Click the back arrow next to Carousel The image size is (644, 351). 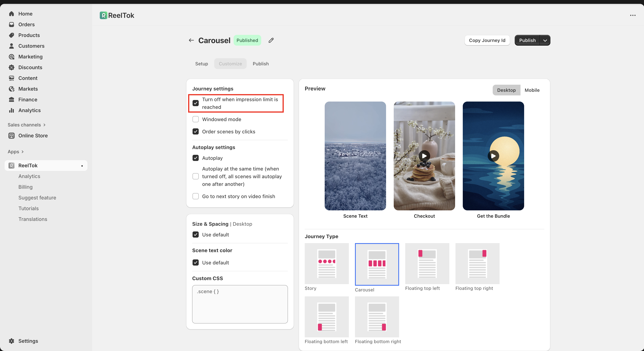pos(191,40)
